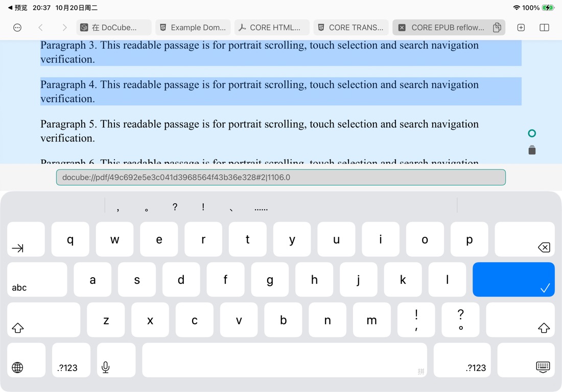Tap the z key
Viewport: 562px width, 392px height.
[x=106, y=320]
